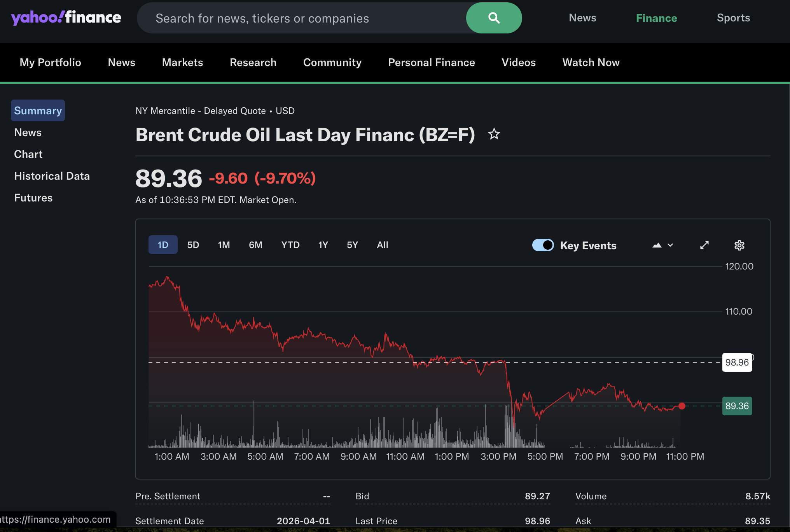Switch chart range to 5D
The height and width of the screenshot is (532, 790).
point(193,245)
